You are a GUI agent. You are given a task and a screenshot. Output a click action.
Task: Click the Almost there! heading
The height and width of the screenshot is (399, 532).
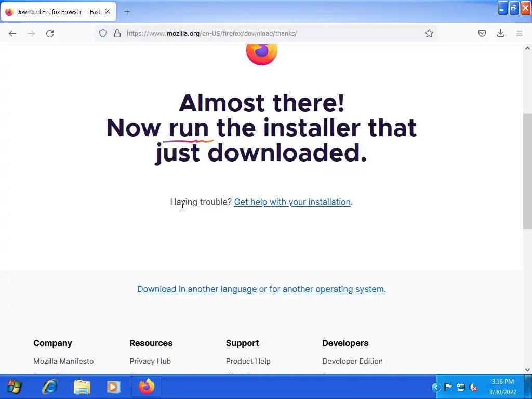262,103
